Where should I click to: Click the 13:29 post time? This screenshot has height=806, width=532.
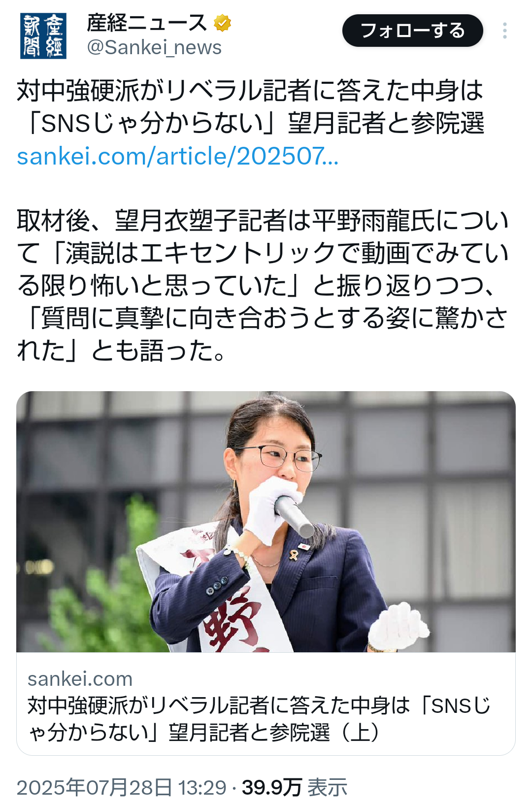pyautogui.click(x=201, y=787)
